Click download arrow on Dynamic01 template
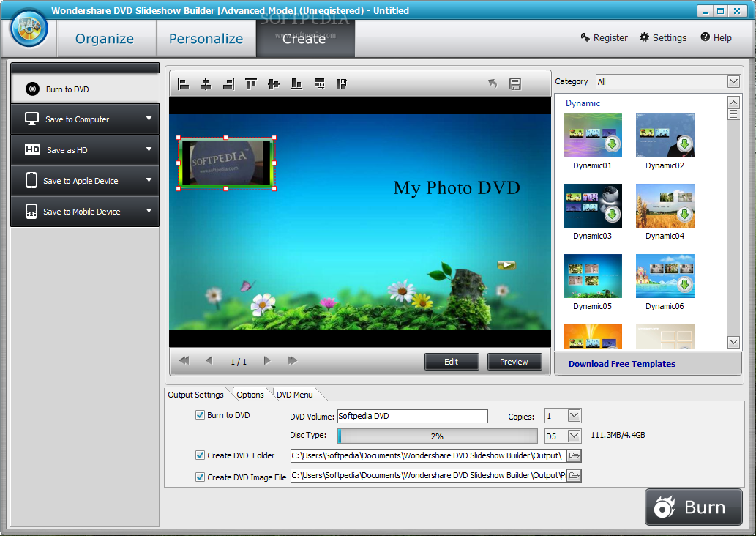The height and width of the screenshot is (536, 756). click(x=613, y=144)
